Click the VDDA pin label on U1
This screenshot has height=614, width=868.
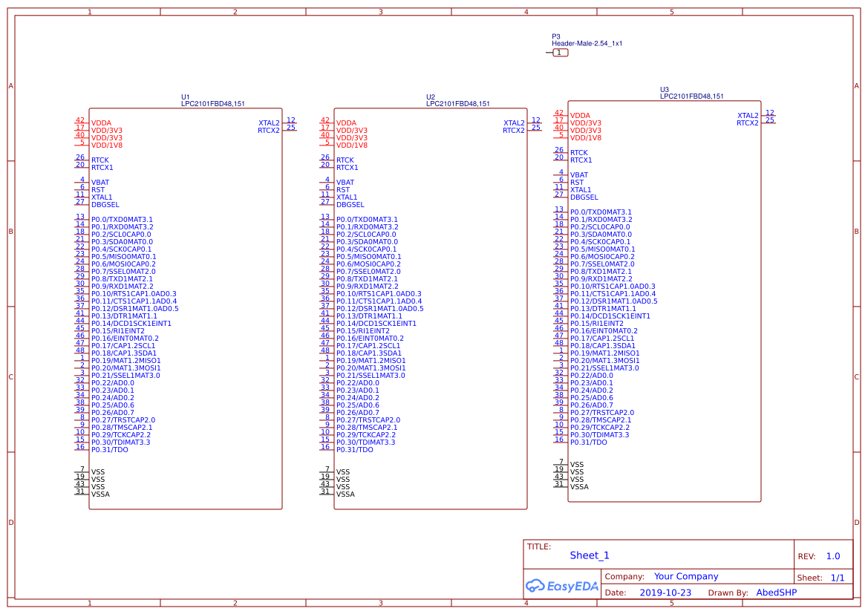[x=101, y=123]
